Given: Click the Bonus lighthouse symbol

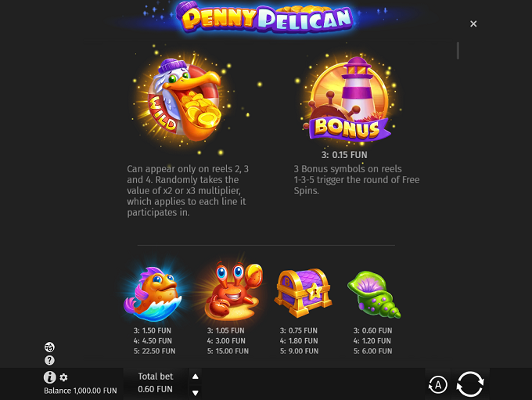Looking at the screenshot, I should click(348, 99).
